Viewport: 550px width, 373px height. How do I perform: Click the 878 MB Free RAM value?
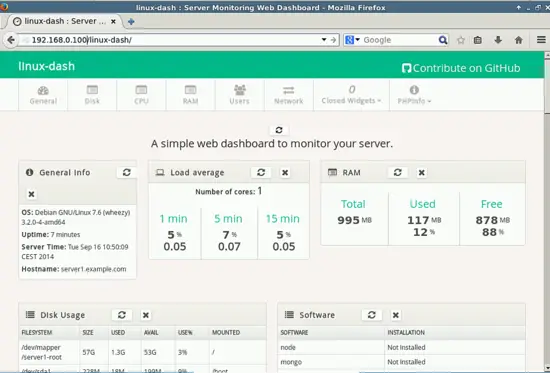tap(492, 220)
